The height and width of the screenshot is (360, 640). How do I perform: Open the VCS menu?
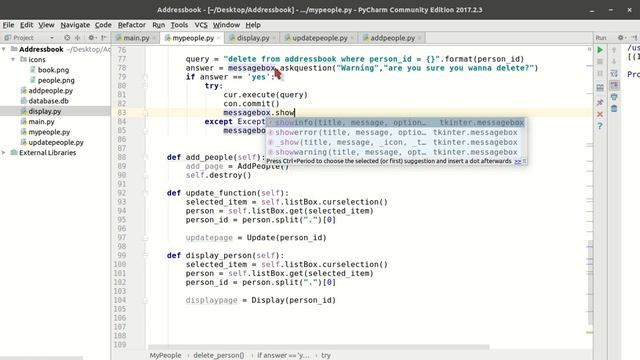tap(201, 25)
